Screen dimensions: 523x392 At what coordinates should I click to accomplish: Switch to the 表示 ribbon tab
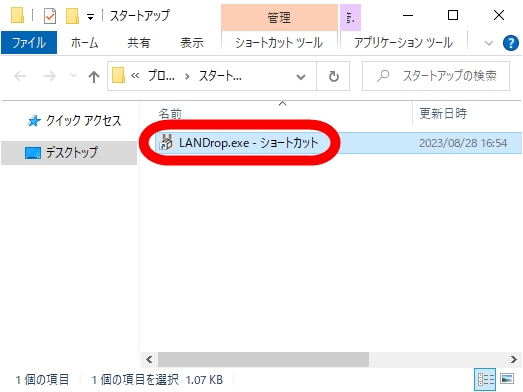point(192,43)
